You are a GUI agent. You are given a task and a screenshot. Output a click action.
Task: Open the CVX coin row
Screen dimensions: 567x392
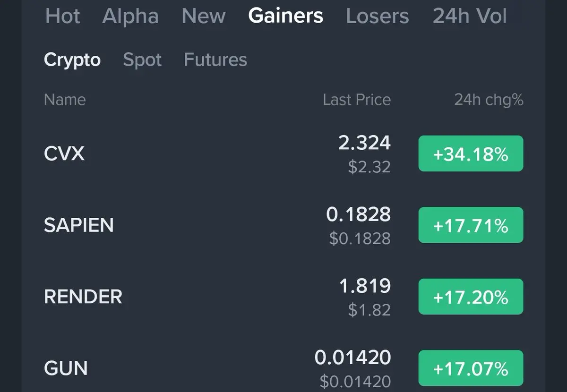(x=283, y=153)
